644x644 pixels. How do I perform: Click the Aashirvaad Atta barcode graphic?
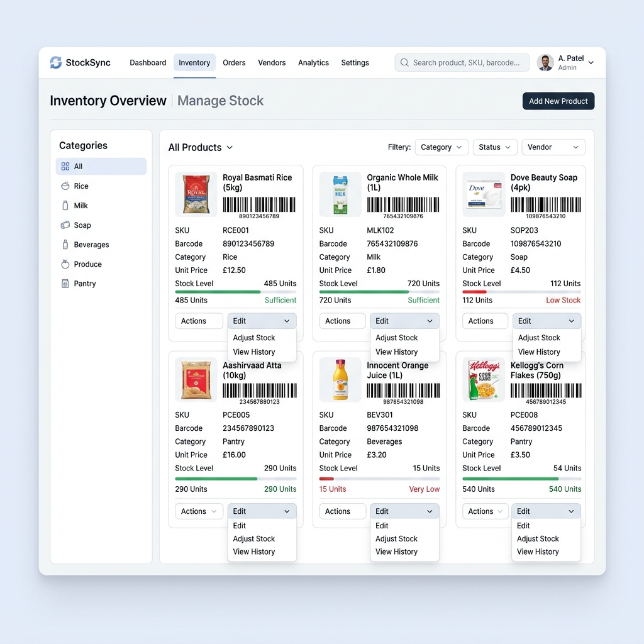[260, 391]
